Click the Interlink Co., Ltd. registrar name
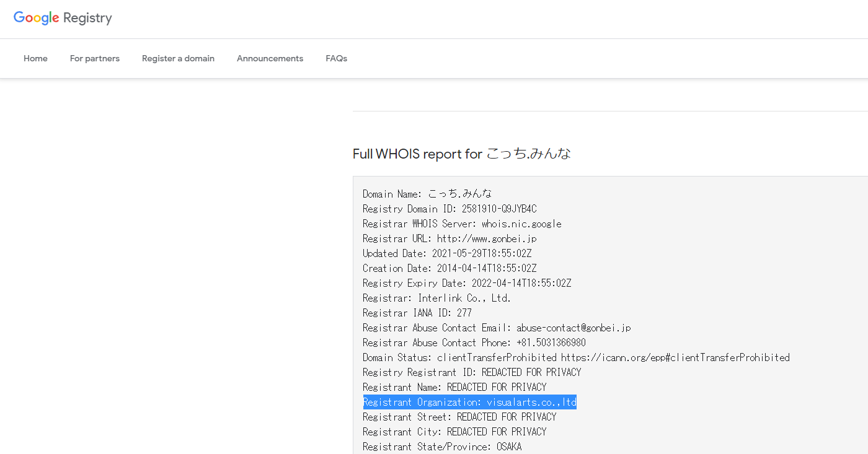 click(x=464, y=298)
